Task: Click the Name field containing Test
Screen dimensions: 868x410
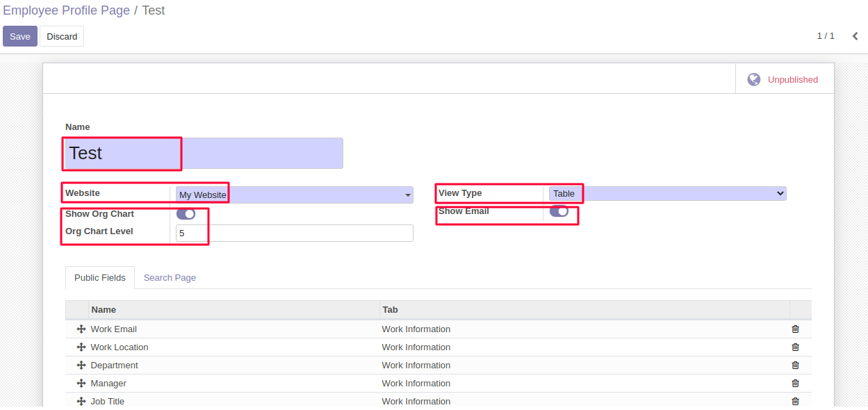Action: coord(204,154)
